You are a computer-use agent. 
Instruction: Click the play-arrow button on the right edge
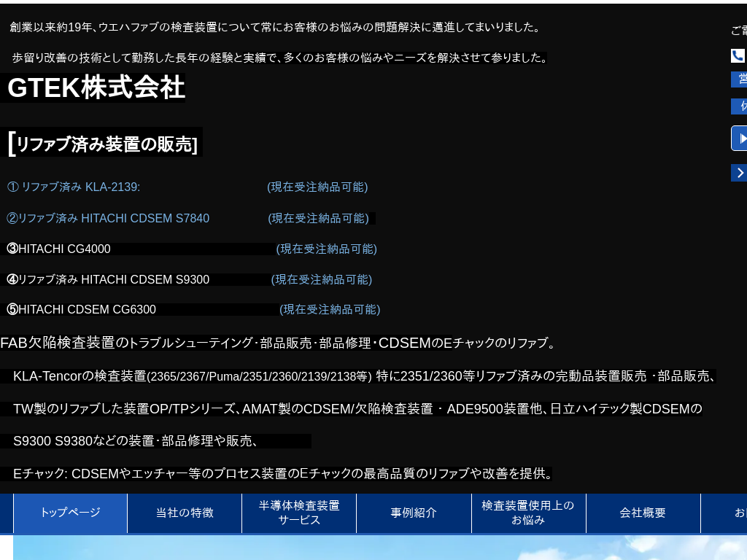point(740,139)
